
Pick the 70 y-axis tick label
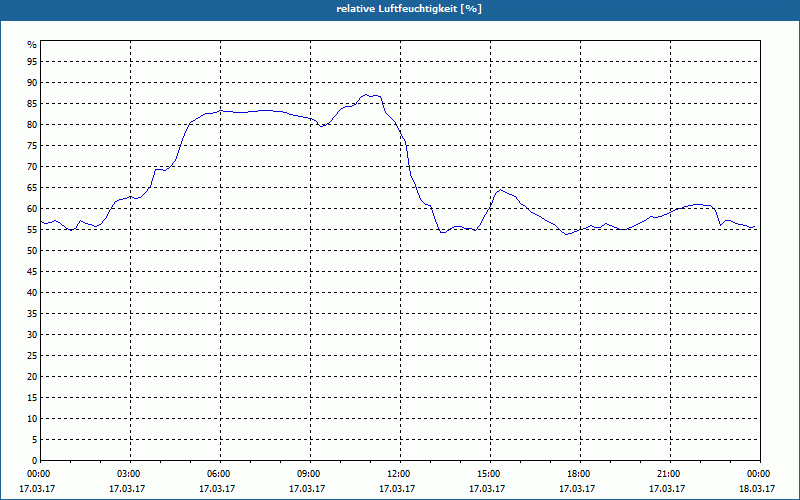coord(32,167)
